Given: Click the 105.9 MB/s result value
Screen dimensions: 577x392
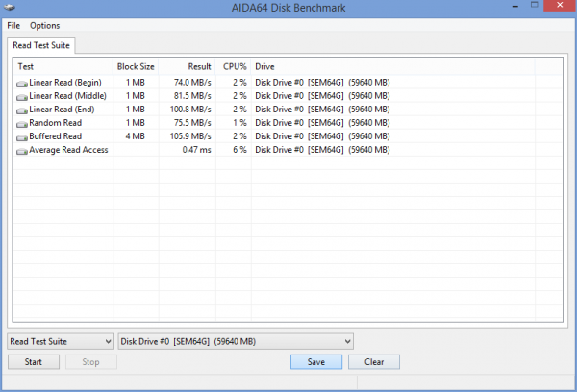Looking at the screenshot, I should pyautogui.click(x=190, y=136).
